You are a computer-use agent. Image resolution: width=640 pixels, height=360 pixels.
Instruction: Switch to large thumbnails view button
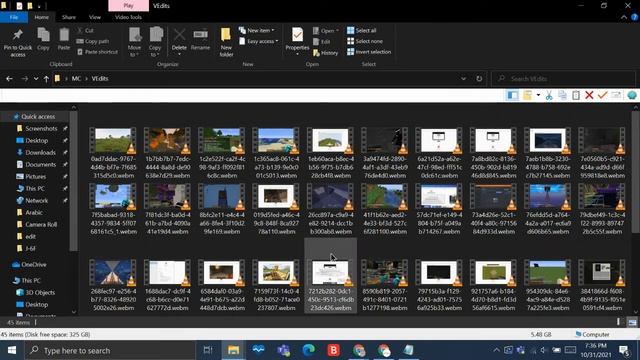coord(632,322)
